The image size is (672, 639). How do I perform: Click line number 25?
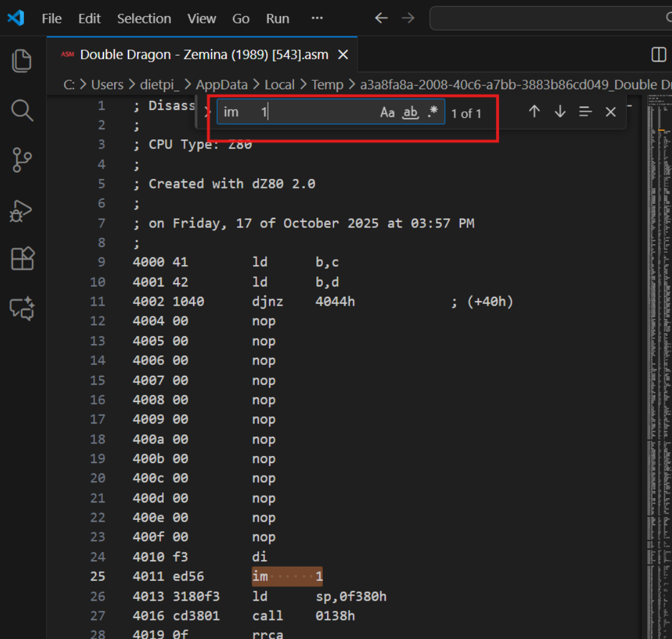pyautogui.click(x=97, y=576)
